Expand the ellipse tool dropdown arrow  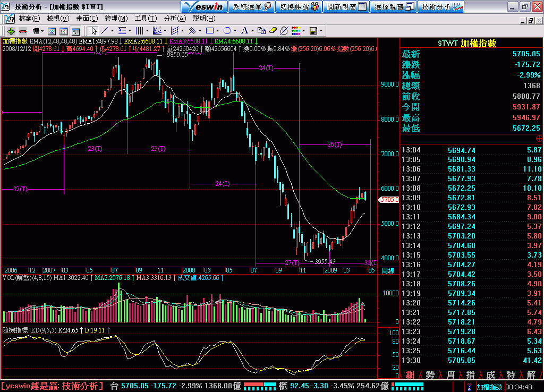pyautogui.click(x=235, y=31)
